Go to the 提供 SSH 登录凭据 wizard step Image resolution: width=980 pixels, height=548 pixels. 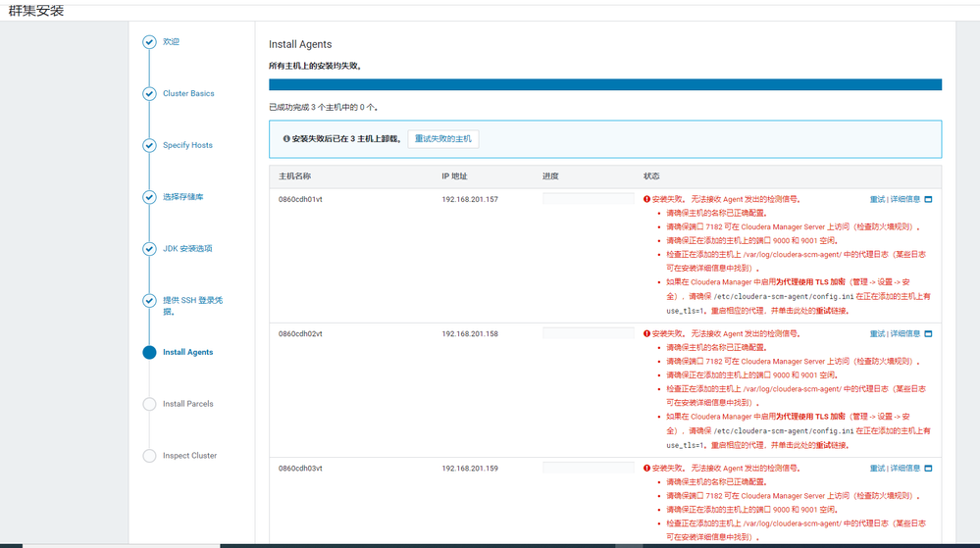[x=192, y=306]
